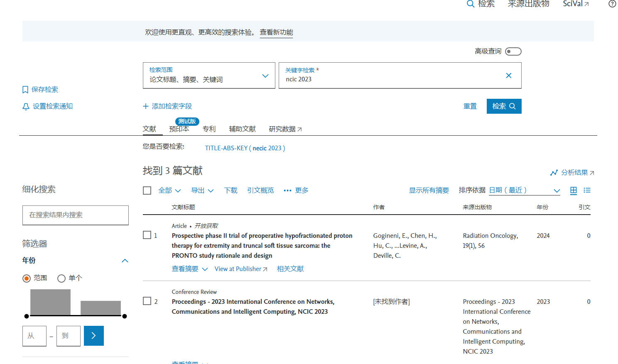Click the help question mark icon
618x364 pixels.
pos(612,4)
